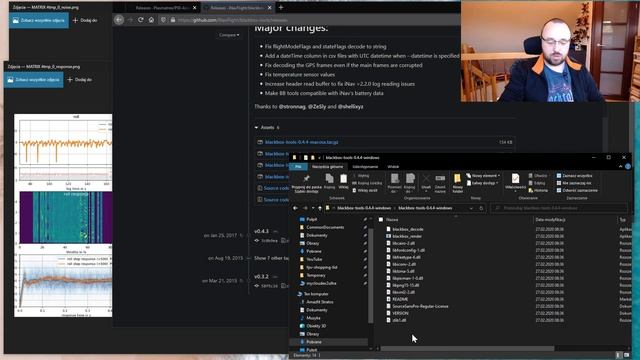The width and height of the screenshot is (640, 360).
Task: Collapse the Explorer ribbon with chevron
Action: 620,167
